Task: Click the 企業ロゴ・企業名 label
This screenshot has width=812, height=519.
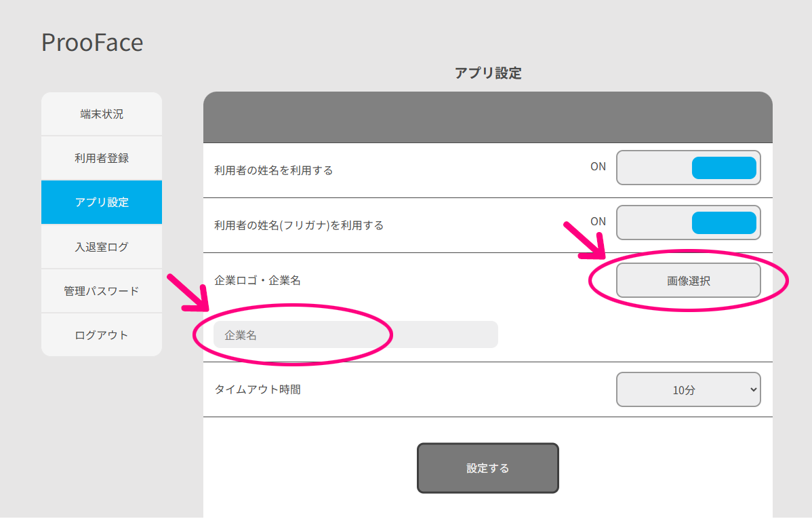Action: coord(258,280)
